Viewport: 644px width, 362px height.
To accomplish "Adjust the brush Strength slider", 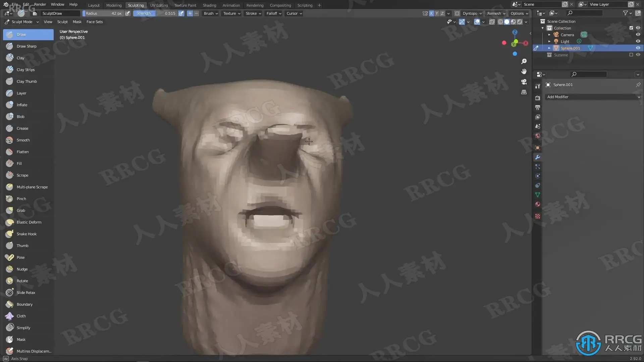I will (x=156, y=13).
